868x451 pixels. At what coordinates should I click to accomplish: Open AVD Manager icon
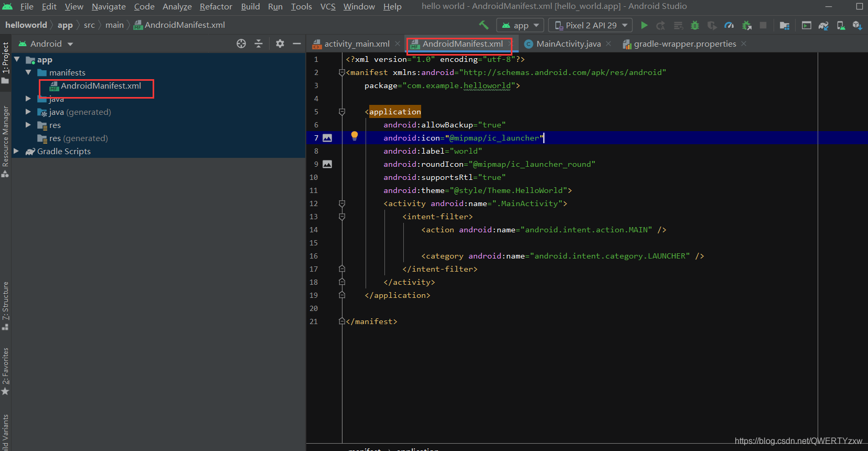click(841, 25)
